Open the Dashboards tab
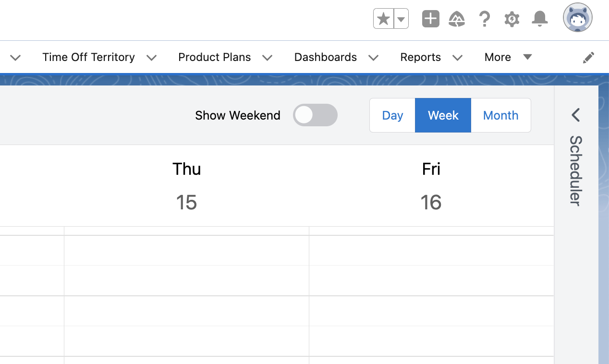 coord(325,57)
